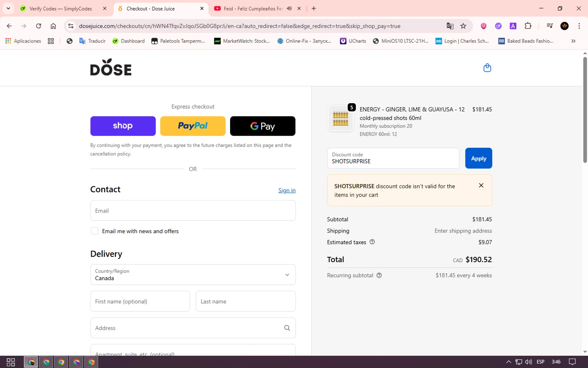Click the First name field
Viewport: 588px width, 368px height.
coord(140,301)
